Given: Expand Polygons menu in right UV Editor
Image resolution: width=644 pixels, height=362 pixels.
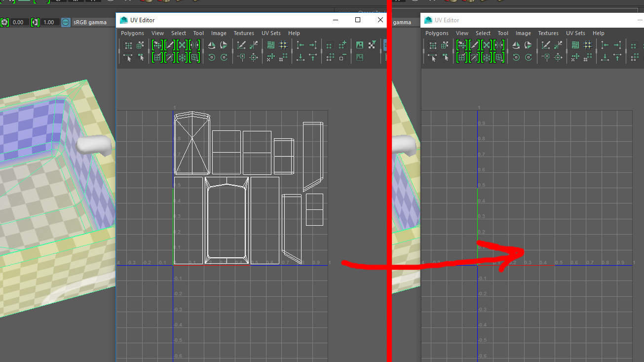Looking at the screenshot, I should click(437, 33).
